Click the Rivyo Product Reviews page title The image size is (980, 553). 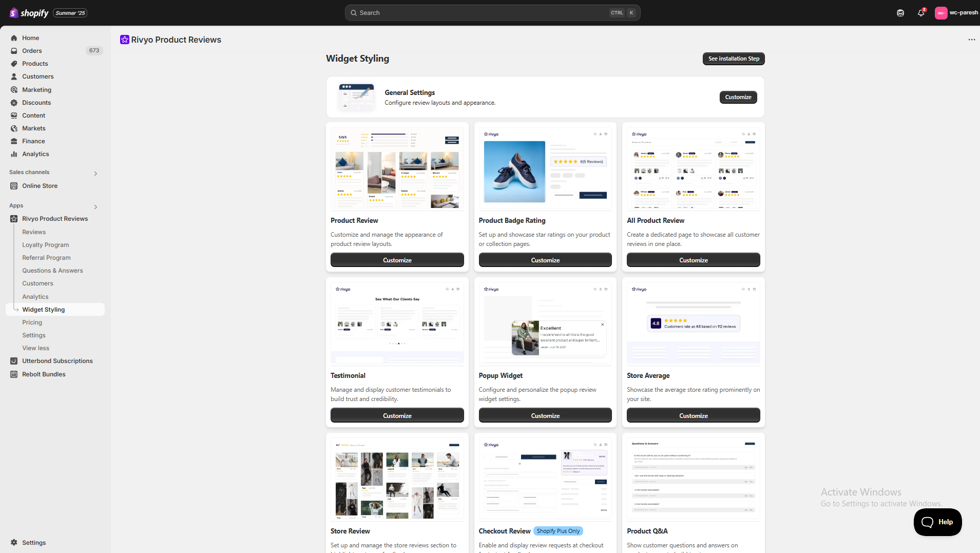[x=176, y=40]
